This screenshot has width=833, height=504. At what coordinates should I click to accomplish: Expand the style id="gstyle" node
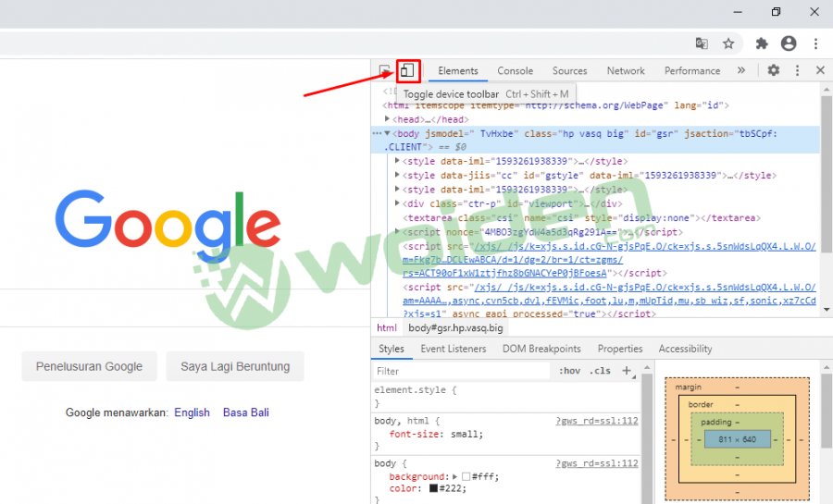point(397,175)
